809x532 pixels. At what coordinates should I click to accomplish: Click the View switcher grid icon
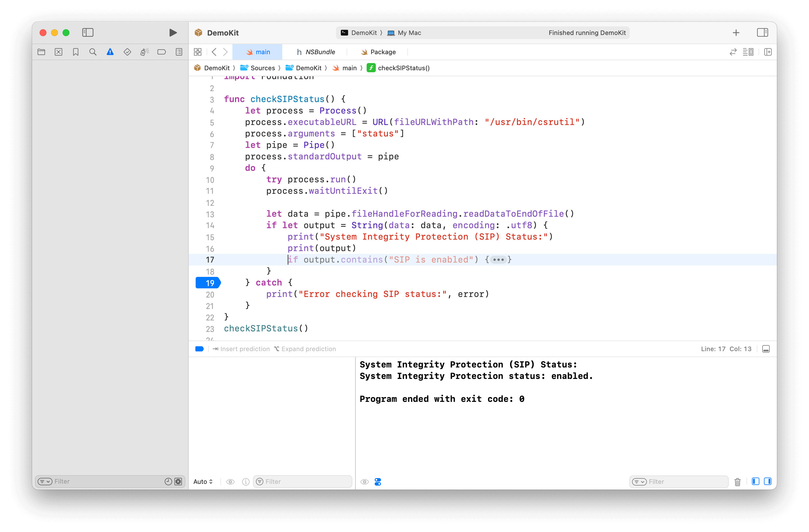(198, 52)
